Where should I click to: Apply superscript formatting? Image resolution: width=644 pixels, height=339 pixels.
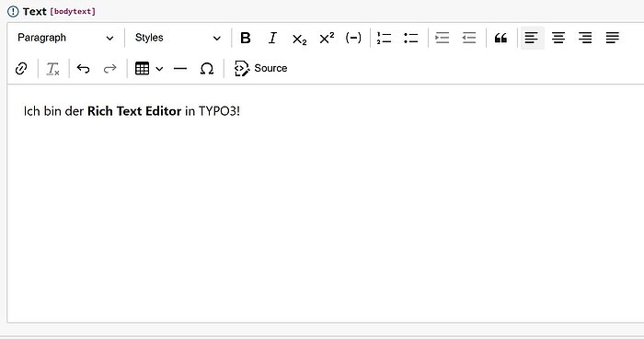pyautogui.click(x=327, y=38)
